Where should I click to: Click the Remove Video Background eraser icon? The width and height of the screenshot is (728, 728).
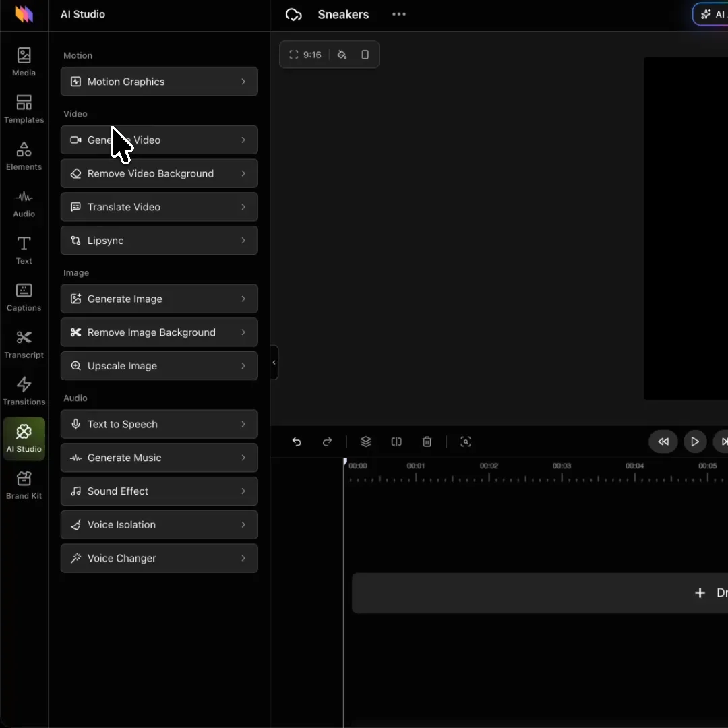click(75, 174)
